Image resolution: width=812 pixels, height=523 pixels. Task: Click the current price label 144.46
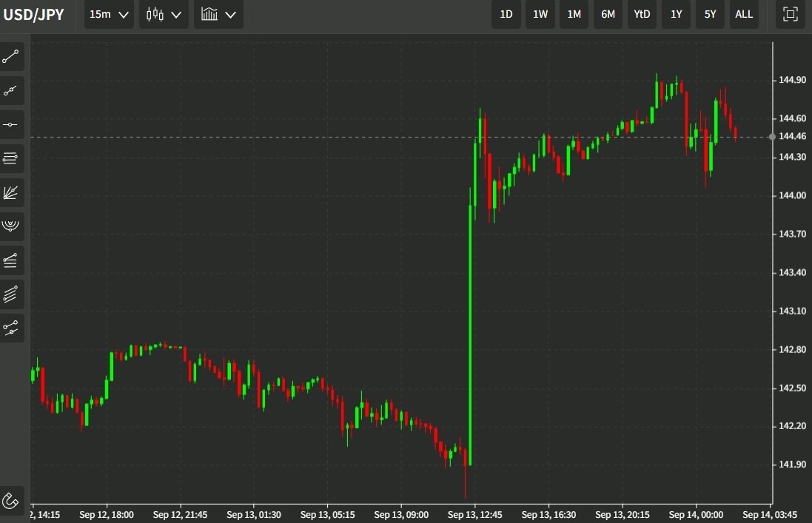pos(792,136)
